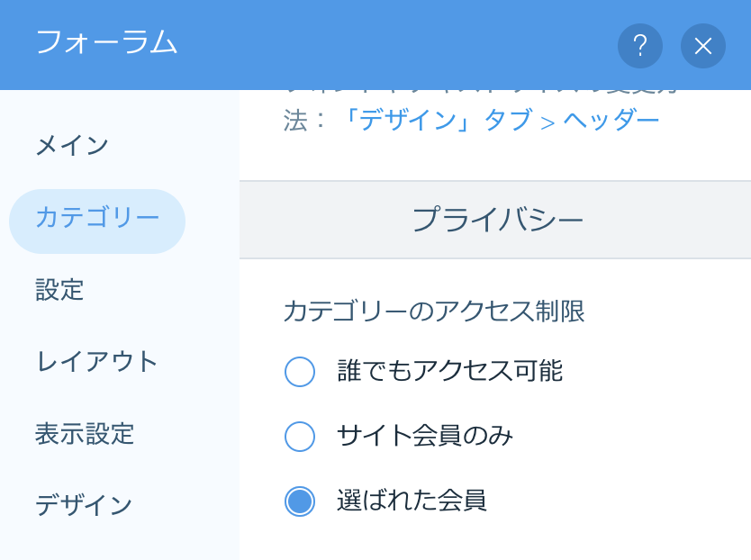Close the フォーラム settings panel
Image resolution: width=751 pixels, height=560 pixels.
[703, 46]
